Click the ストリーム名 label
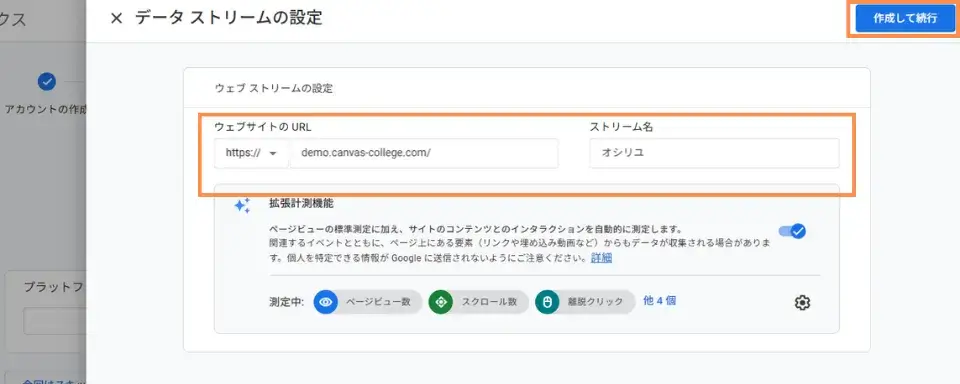960x384 pixels. [620, 127]
